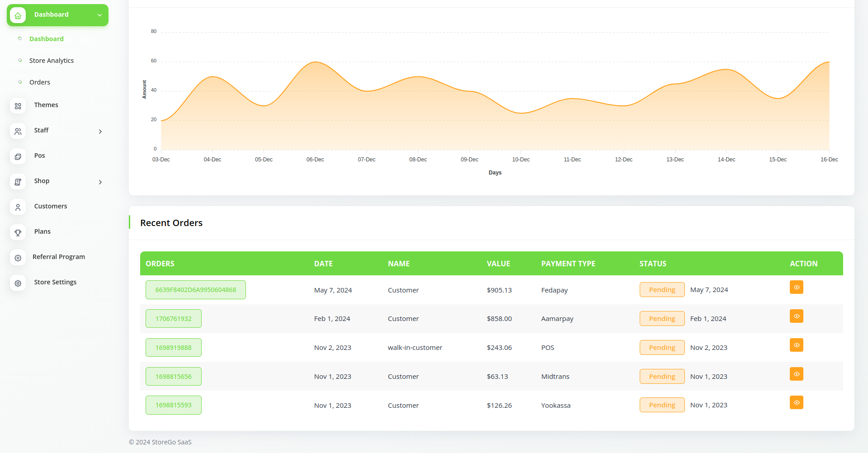
Task: Click the Themes grid icon
Action: 18,106
